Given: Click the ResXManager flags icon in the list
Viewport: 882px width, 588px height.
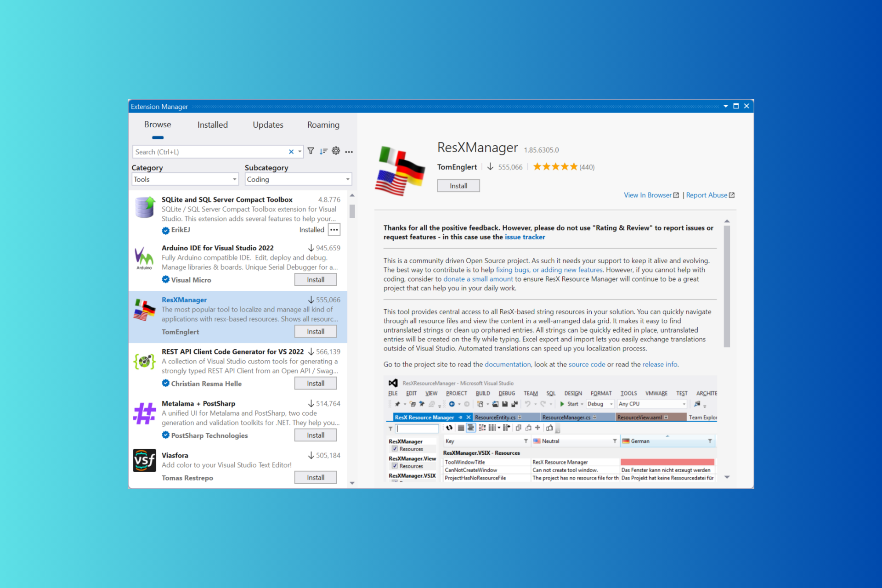Looking at the screenshot, I should pos(144,310).
